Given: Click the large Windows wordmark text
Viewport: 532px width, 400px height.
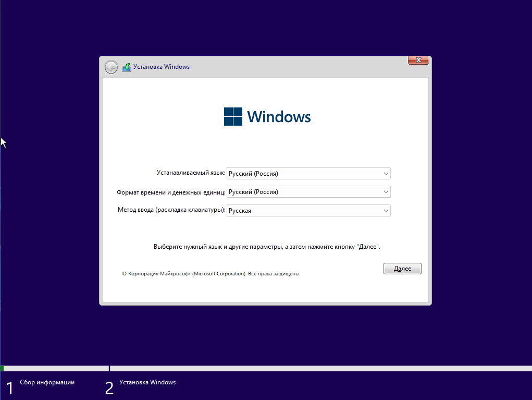Looking at the screenshot, I should pos(279,117).
